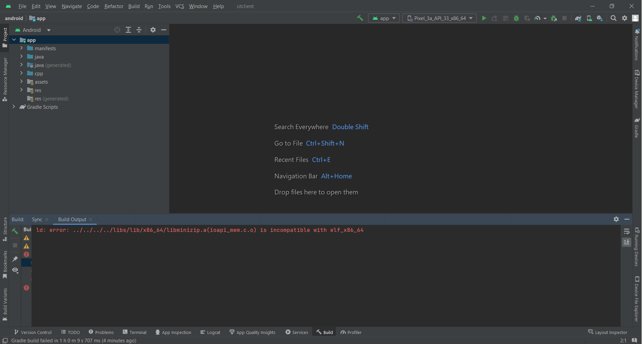The height and width of the screenshot is (344, 644).
Task: Close the Sync tab in Build window
Action: click(47, 219)
